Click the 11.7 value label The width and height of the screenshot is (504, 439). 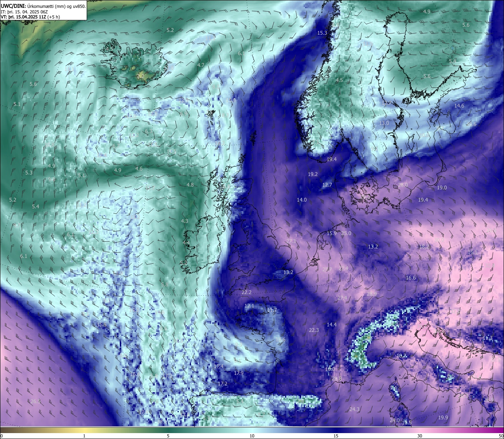[x=272, y=311]
